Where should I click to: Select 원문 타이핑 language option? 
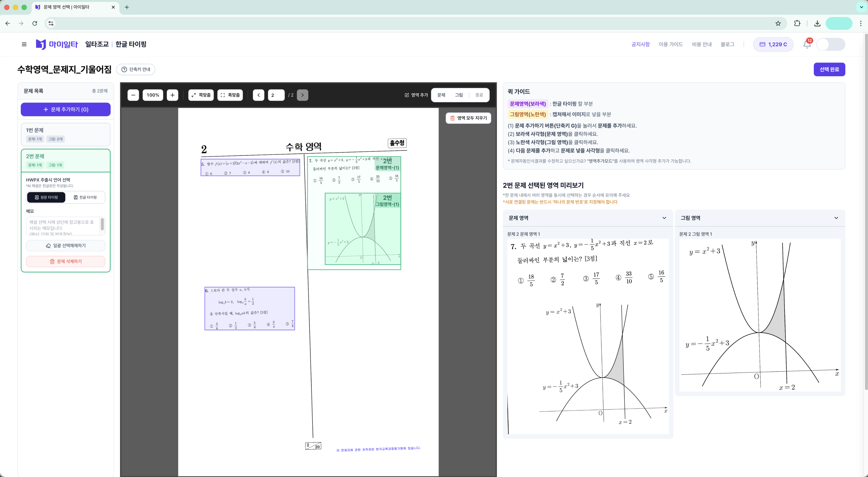pos(46,197)
